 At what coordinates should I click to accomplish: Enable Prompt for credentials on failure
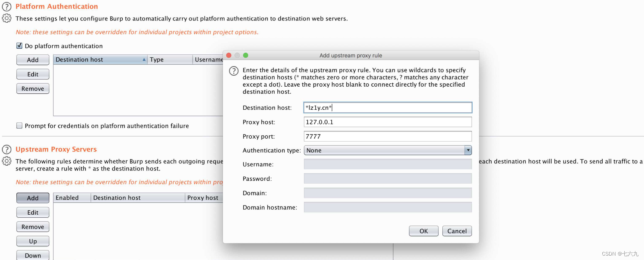click(x=19, y=125)
